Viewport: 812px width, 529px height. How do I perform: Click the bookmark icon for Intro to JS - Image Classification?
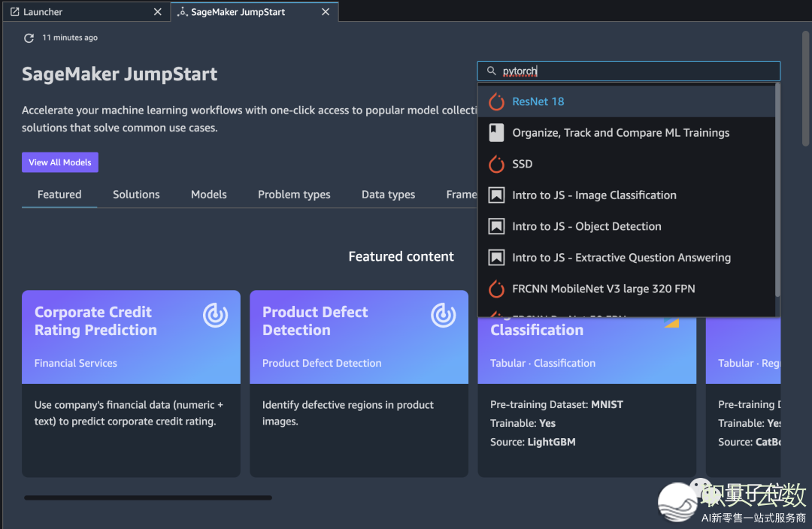pos(496,195)
